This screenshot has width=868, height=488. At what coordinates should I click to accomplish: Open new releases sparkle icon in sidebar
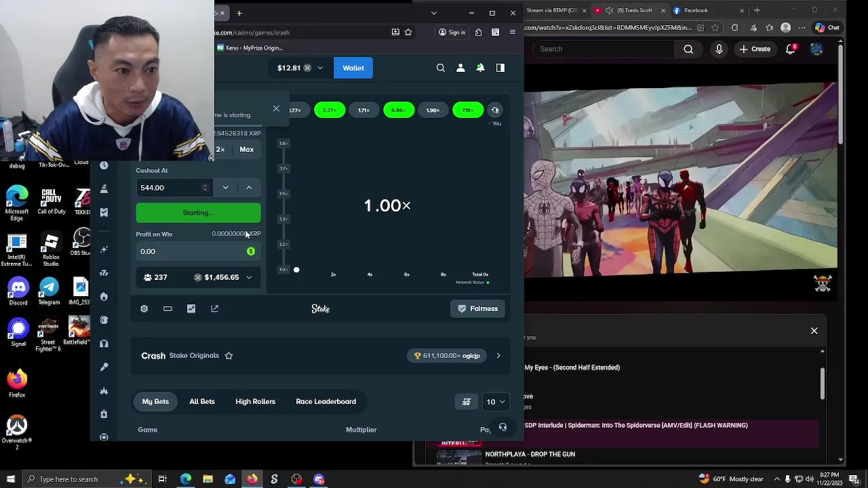click(104, 249)
